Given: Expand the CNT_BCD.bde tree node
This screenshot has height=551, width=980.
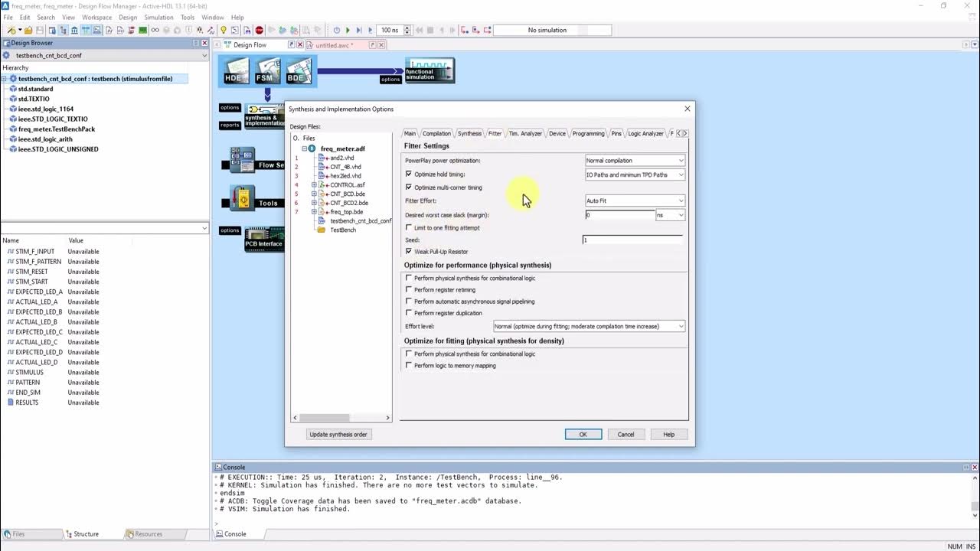Looking at the screenshot, I should tap(314, 194).
